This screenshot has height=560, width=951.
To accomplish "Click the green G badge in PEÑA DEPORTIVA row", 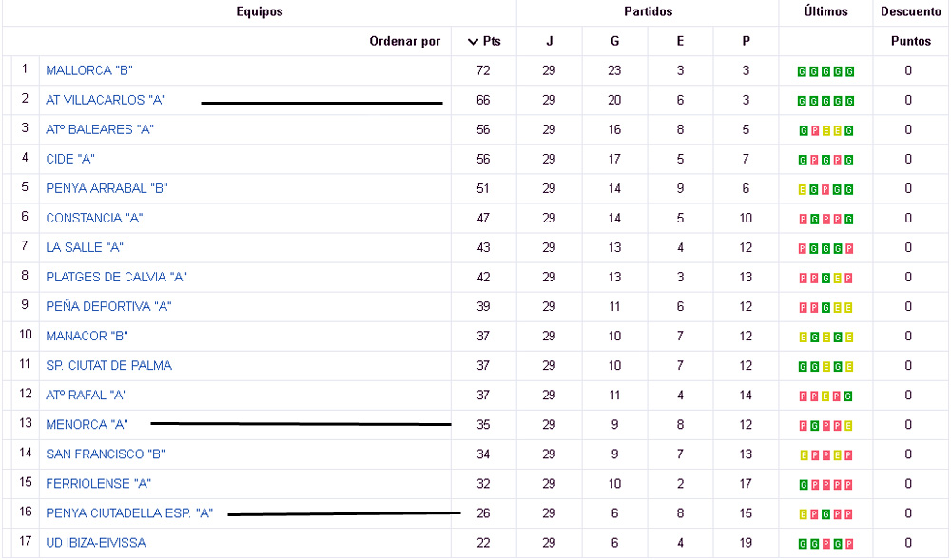I will (825, 308).
